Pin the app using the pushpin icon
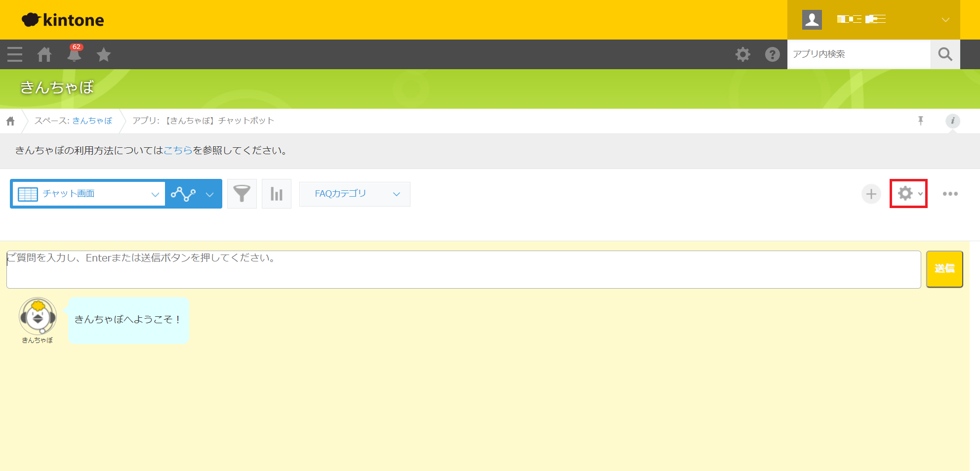Screen dimensions: 980x471 (x=921, y=121)
